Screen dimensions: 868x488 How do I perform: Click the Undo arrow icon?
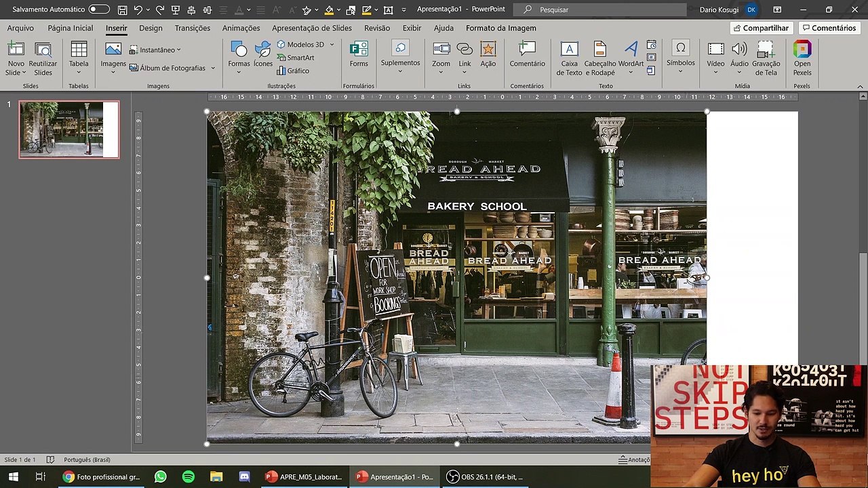(138, 9)
